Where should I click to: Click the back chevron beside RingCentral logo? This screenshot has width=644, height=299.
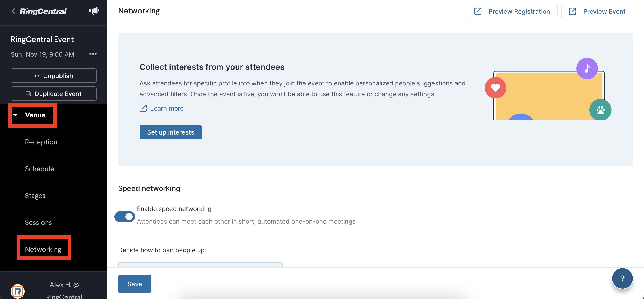[x=13, y=11]
